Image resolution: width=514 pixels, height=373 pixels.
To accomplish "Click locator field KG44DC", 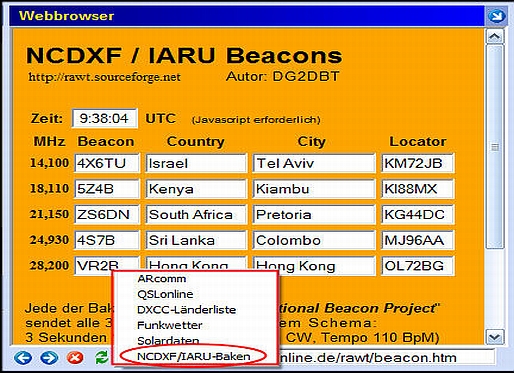I will pyautogui.click(x=418, y=215).
